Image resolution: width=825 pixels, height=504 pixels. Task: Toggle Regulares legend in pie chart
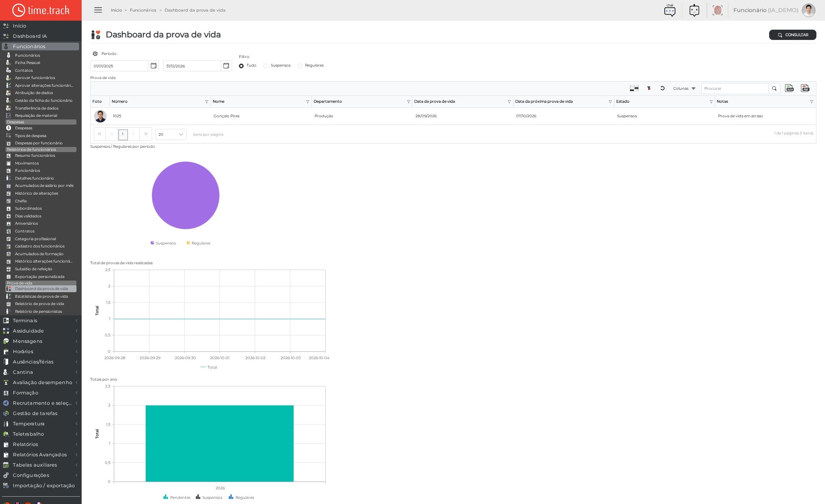[198, 243]
